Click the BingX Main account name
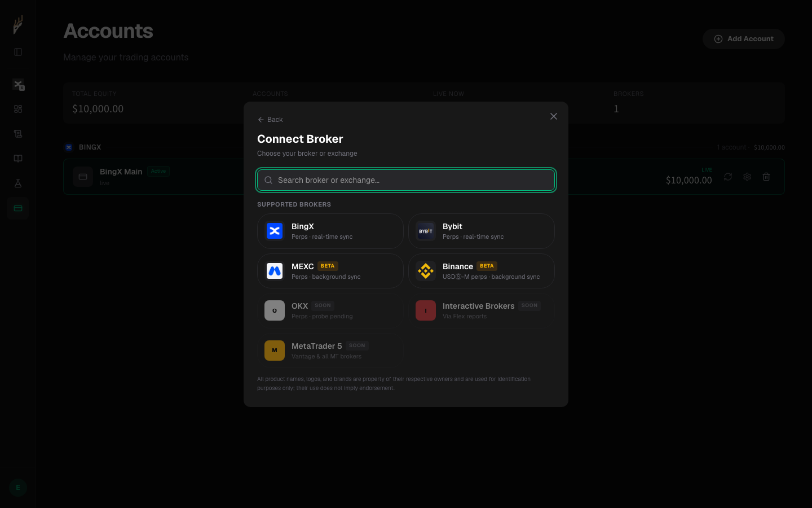812x508 pixels. tap(121, 172)
